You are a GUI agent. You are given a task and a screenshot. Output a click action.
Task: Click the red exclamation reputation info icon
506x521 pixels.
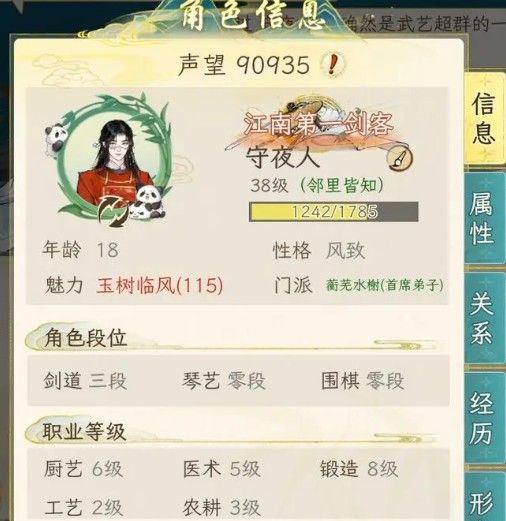pyautogui.click(x=332, y=65)
